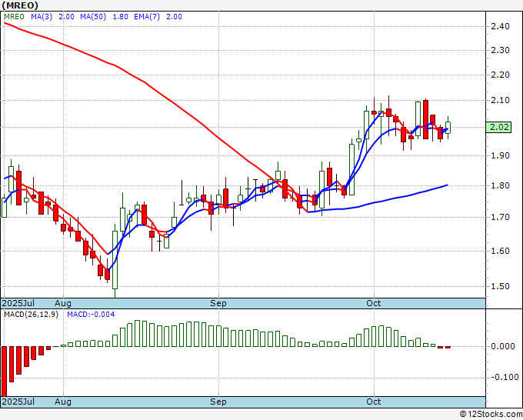Click Oct on the MACD axis
Screen dimensions: 523x420
click(x=373, y=402)
